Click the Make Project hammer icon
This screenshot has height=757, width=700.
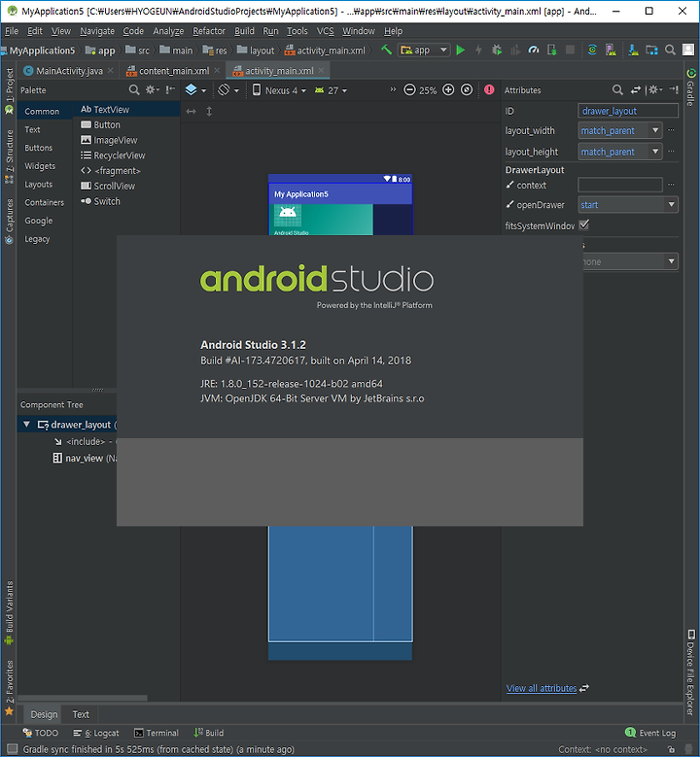(x=386, y=50)
